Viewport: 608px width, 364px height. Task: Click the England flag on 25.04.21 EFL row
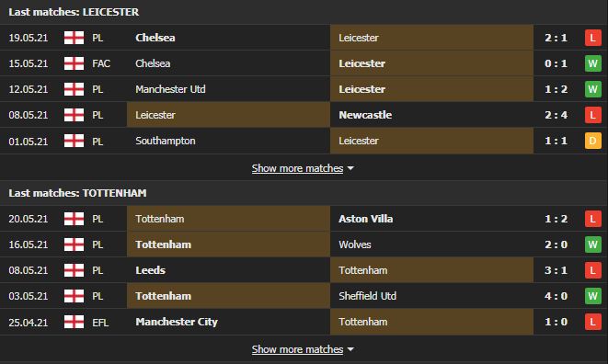click(x=74, y=322)
